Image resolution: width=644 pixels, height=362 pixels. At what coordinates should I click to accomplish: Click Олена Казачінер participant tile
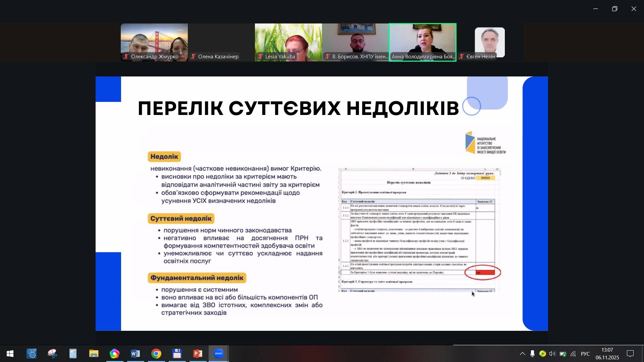221,42
